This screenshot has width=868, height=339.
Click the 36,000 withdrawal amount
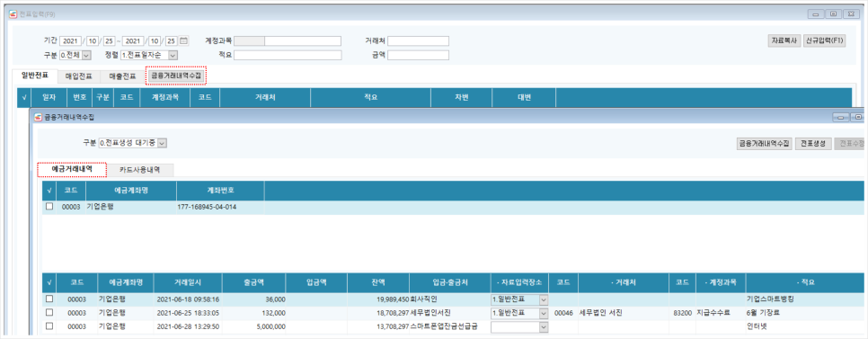276,299
